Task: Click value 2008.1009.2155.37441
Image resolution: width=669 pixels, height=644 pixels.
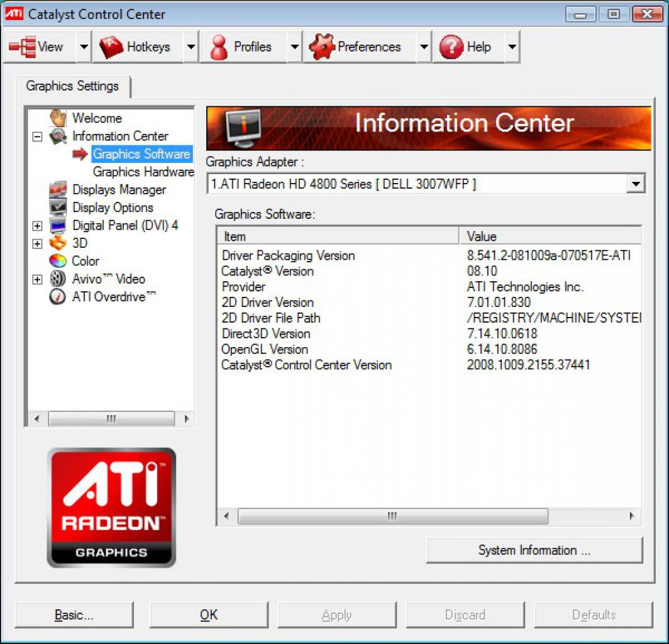Action: tap(529, 365)
